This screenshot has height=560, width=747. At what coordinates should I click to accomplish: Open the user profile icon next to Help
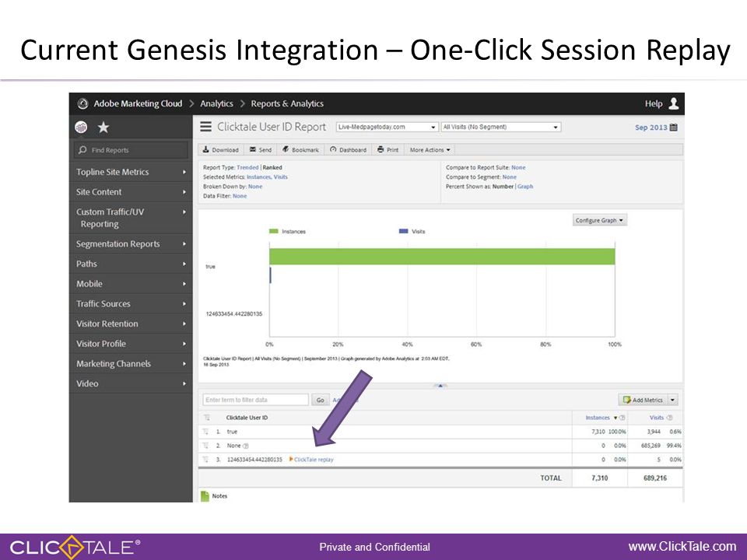673,103
